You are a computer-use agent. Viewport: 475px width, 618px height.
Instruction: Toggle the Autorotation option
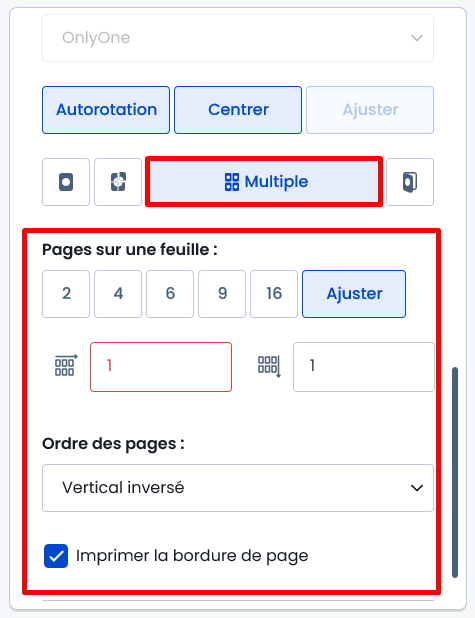click(x=106, y=110)
